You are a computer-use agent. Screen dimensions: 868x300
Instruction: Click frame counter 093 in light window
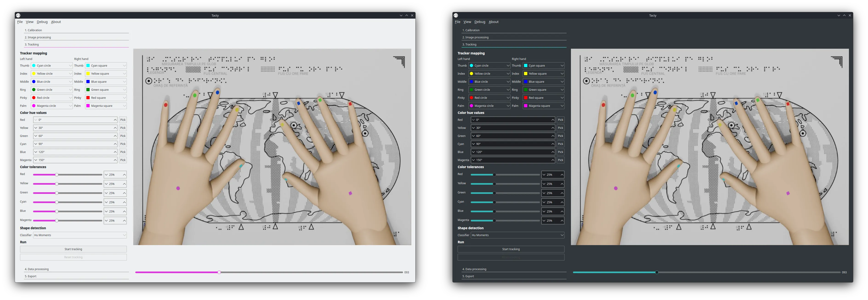pos(407,272)
